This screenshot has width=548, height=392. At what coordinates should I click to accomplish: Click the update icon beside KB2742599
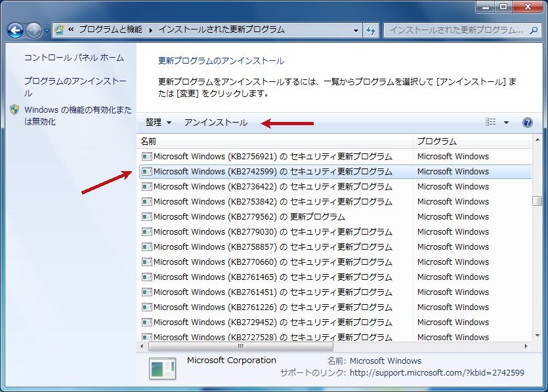[x=147, y=171]
